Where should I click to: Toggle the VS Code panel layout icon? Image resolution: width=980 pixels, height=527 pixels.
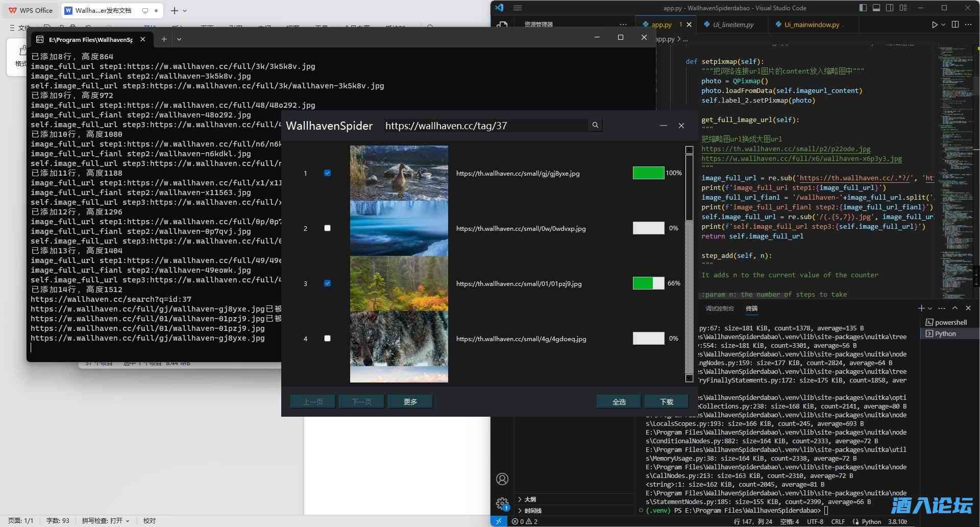(x=876, y=8)
